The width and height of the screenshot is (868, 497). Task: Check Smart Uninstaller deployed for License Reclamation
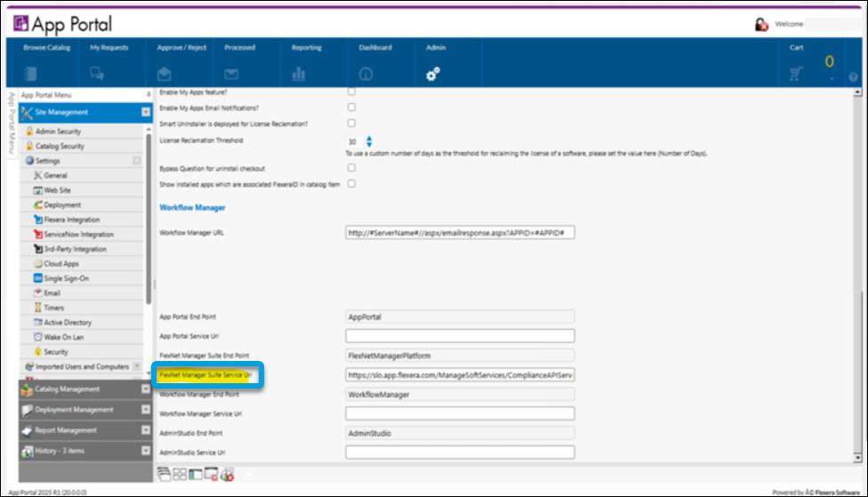tap(351, 123)
